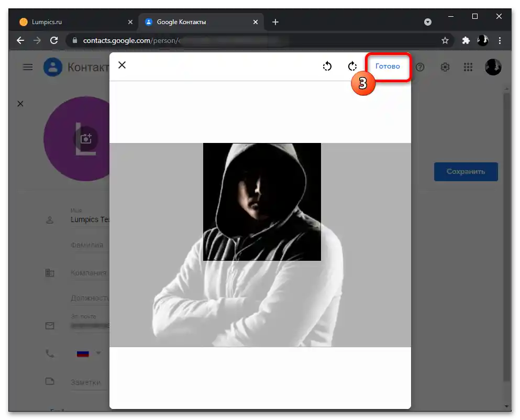The width and height of the screenshot is (520, 420).
Task: Open the Google apps grid
Action: click(468, 67)
